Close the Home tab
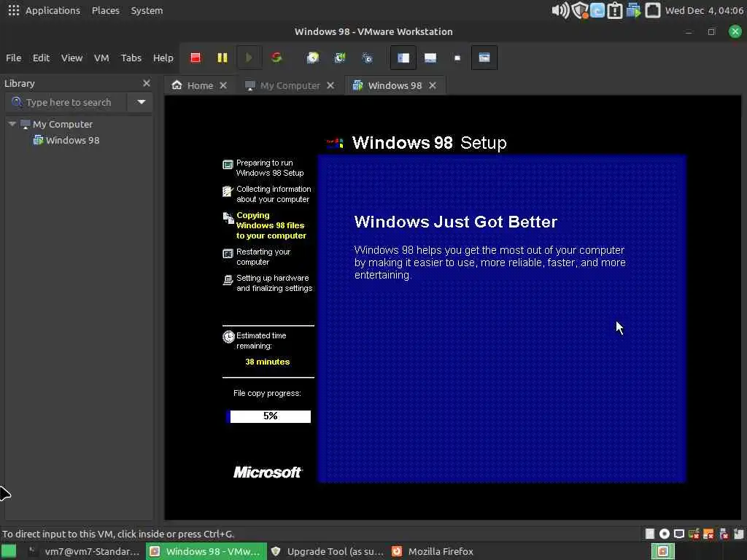The image size is (747, 560). click(x=223, y=85)
